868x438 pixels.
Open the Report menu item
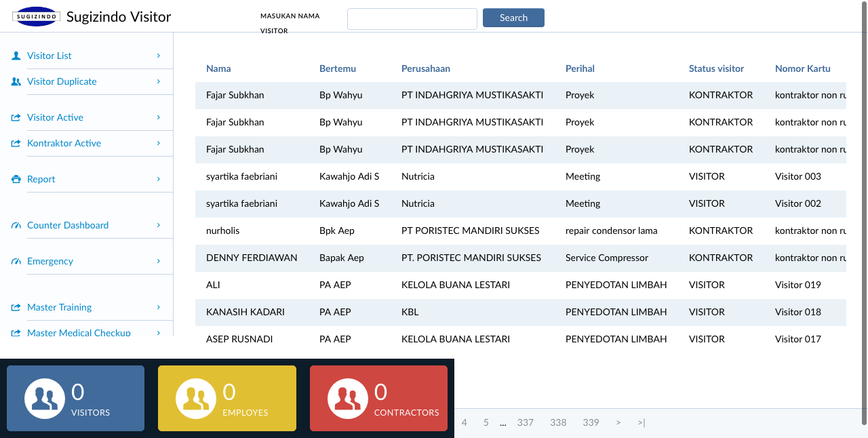pos(87,179)
